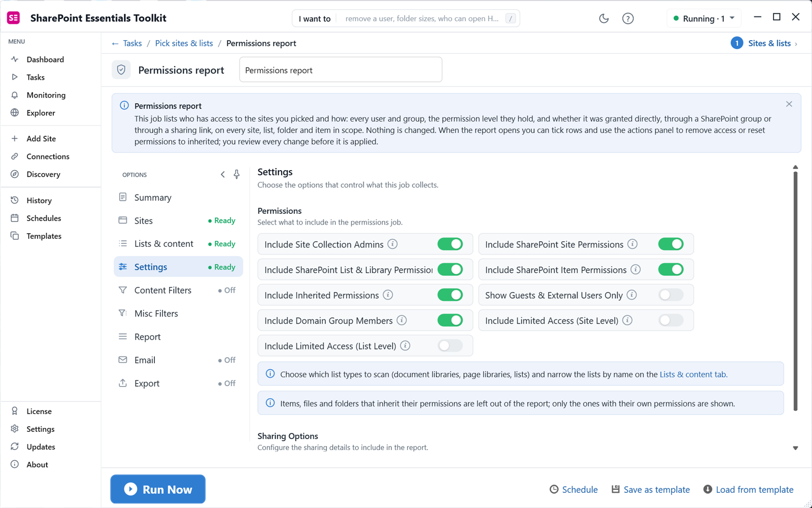The height and width of the screenshot is (508, 812).
Task: Click the Run Now button
Action: tap(158, 489)
